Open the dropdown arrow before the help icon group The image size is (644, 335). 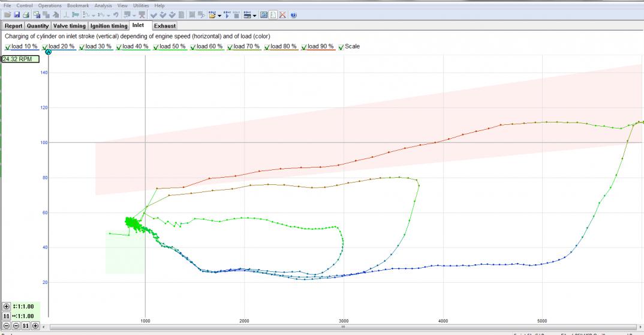tap(255, 15)
